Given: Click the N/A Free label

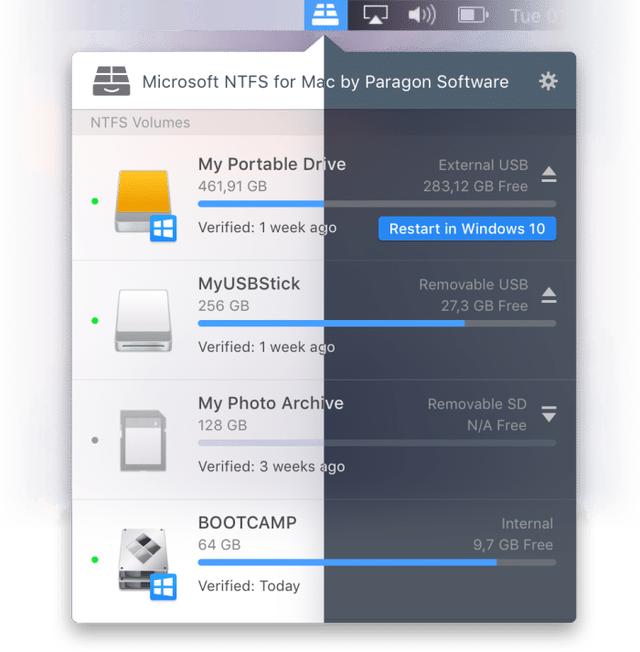Looking at the screenshot, I should 497,425.
